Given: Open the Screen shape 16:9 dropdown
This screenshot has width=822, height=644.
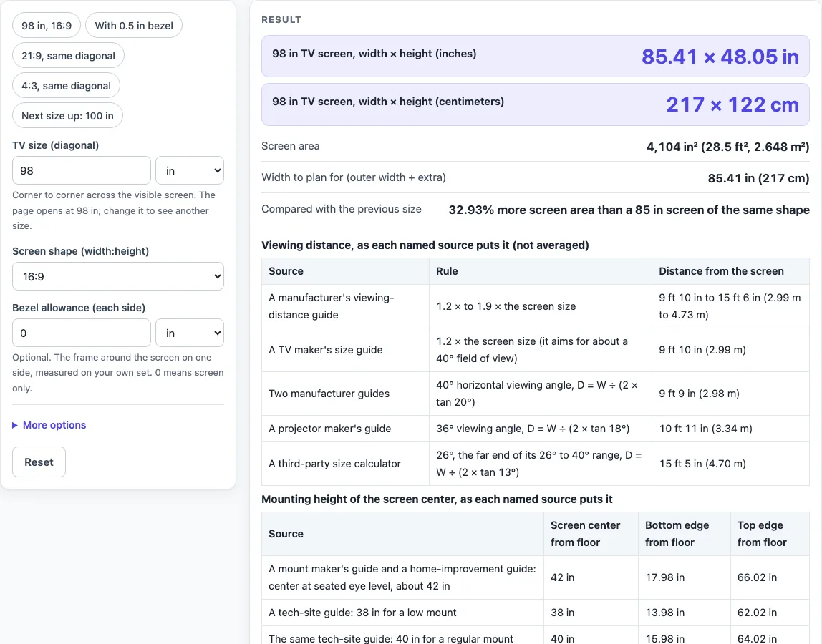Looking at the screenshot, I should (x=118, y=276).
